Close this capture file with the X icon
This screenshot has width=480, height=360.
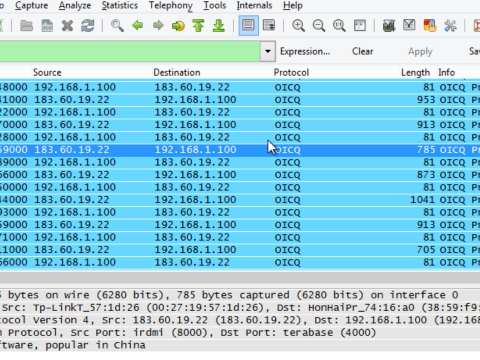pos(67,26)
